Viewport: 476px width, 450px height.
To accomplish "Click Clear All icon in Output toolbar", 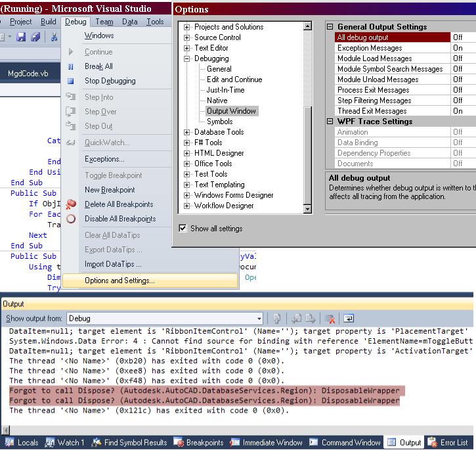I will [x=330, y=319].
